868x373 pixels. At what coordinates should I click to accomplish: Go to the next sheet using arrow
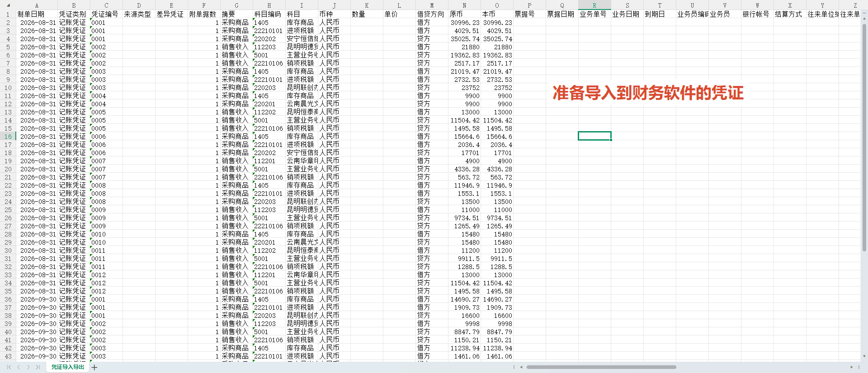(x=28, y=367)
